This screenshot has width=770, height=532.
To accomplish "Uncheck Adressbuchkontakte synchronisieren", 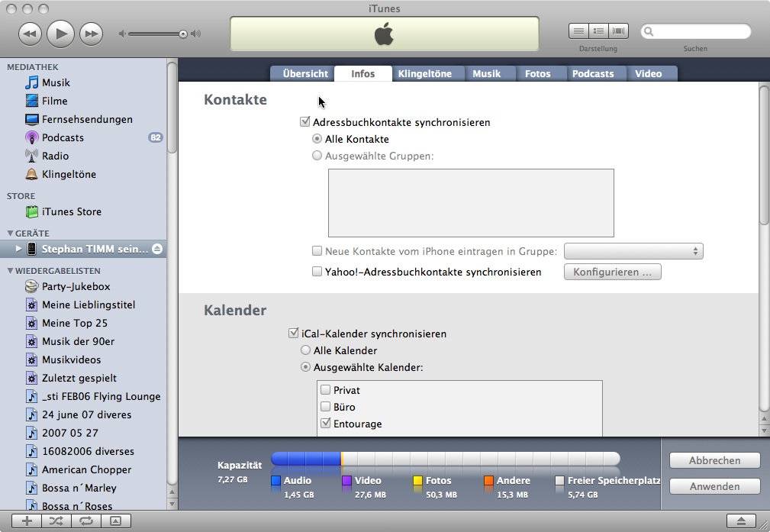I will (x=305, y=122).
